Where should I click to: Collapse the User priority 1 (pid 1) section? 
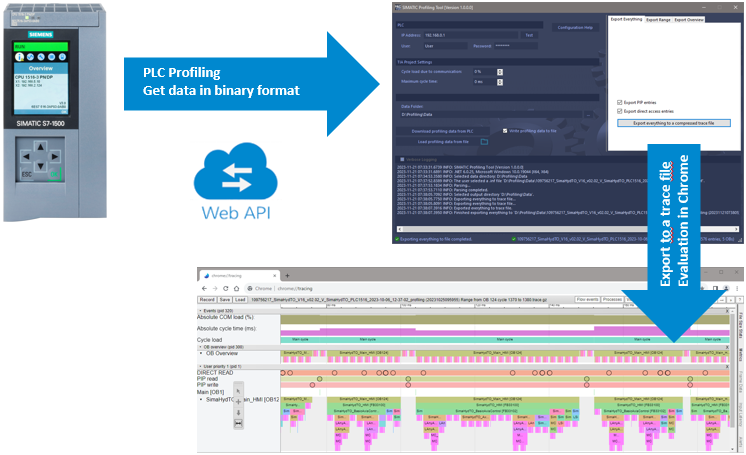[x=200, y=366]
